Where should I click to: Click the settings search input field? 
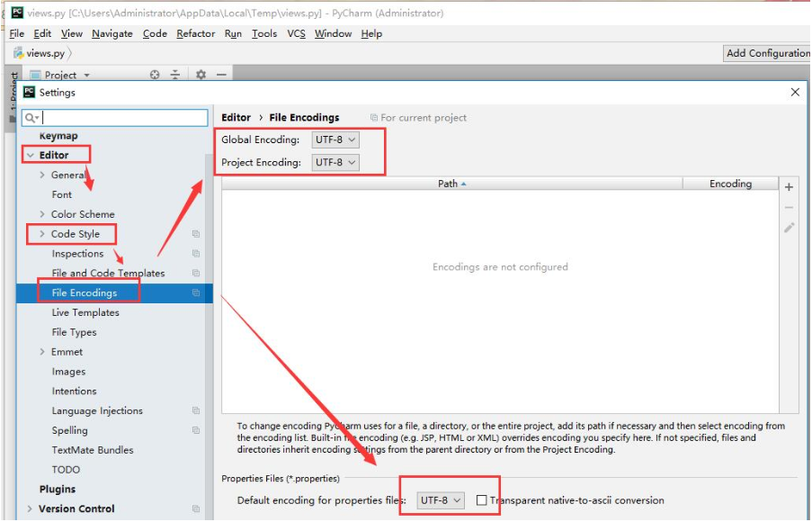pyautogui.click(x=115, y=118)
